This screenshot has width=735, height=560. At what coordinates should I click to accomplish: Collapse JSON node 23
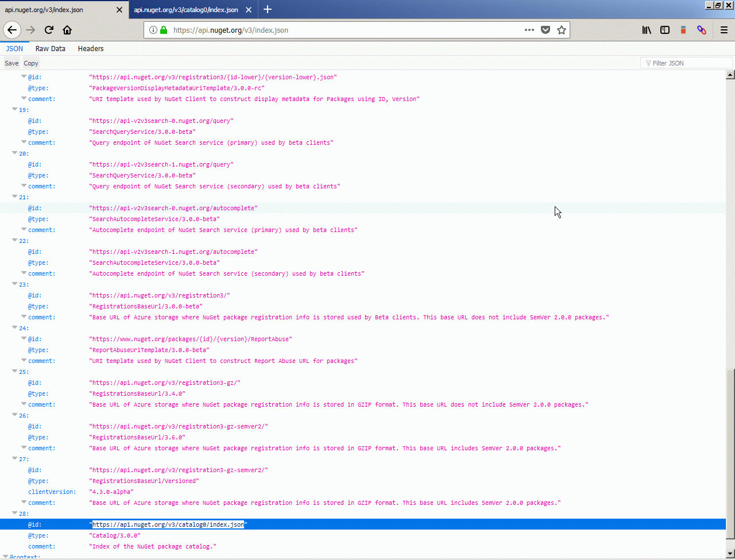[x=15, y=284]
